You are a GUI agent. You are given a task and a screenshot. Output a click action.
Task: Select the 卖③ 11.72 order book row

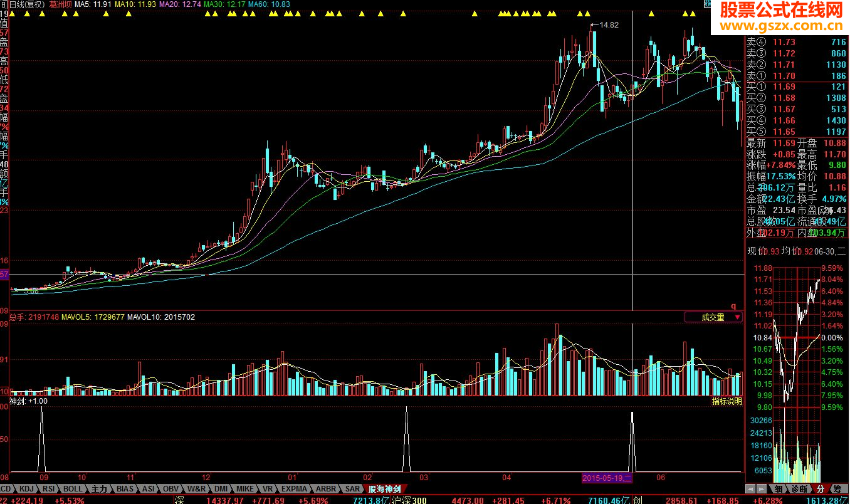(x=796, y=53)
